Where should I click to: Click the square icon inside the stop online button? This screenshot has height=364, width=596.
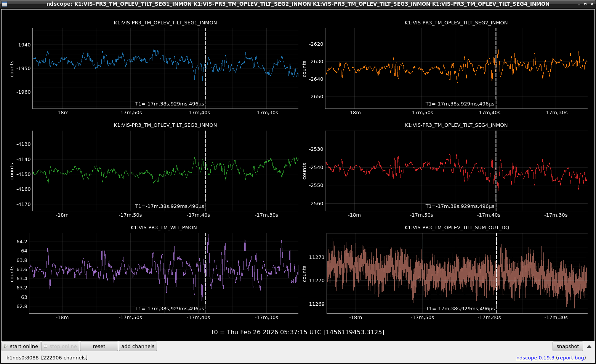point(46,346)
